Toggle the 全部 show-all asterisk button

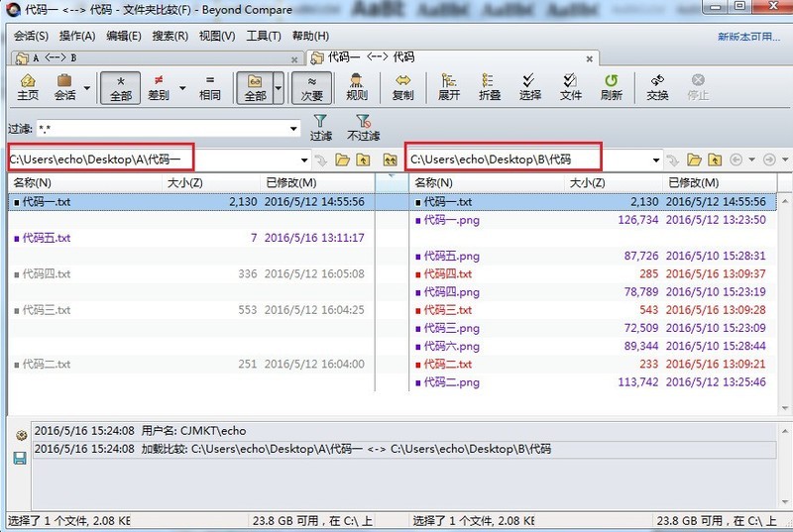pos(120,88)
